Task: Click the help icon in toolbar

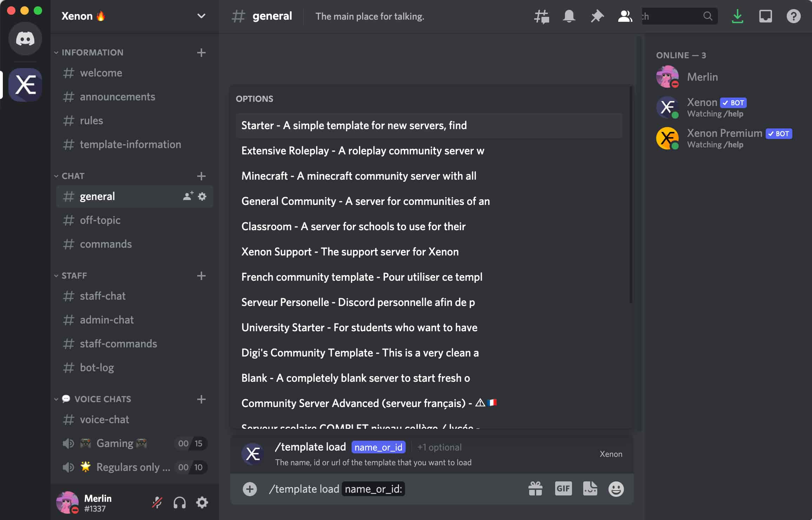Action: coord(793,16)
